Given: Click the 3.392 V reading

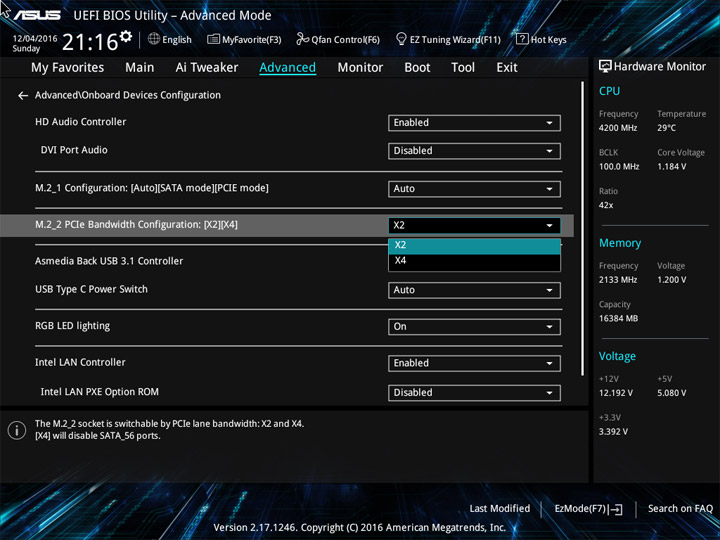Looking at the screenshot, I should pos(613,432).
